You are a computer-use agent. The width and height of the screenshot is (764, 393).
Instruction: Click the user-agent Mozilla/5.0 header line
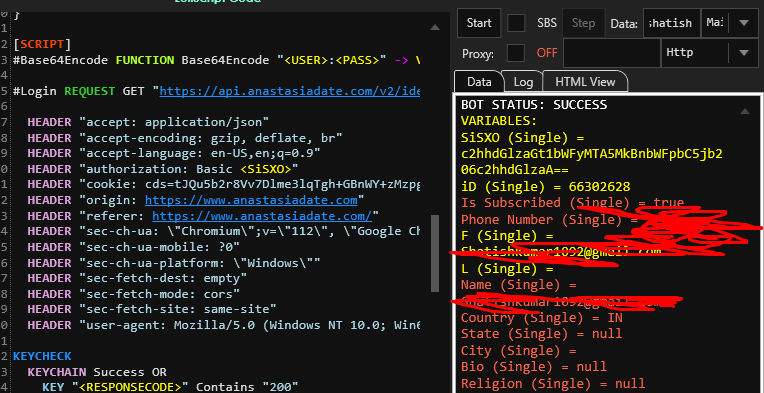coord(224,324)
